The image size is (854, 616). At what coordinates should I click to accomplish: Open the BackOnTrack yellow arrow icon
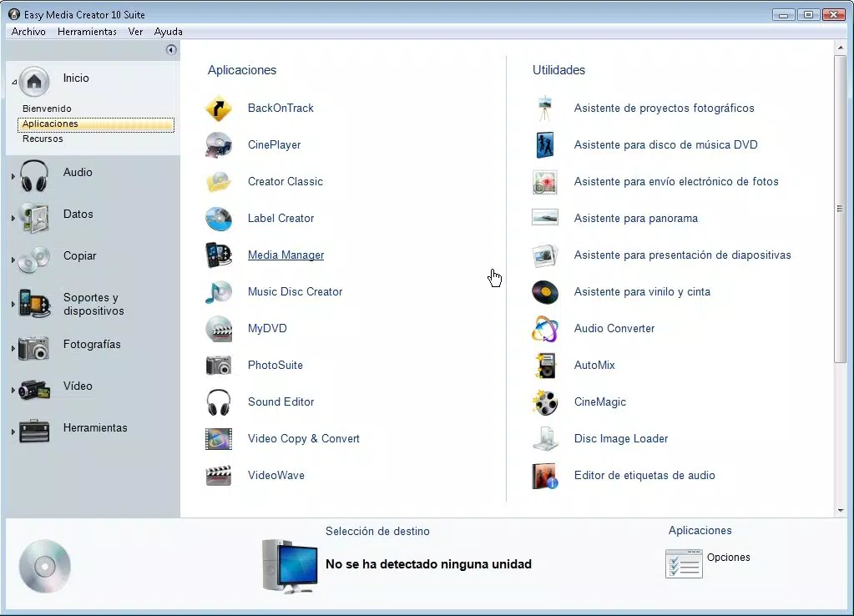219,109
